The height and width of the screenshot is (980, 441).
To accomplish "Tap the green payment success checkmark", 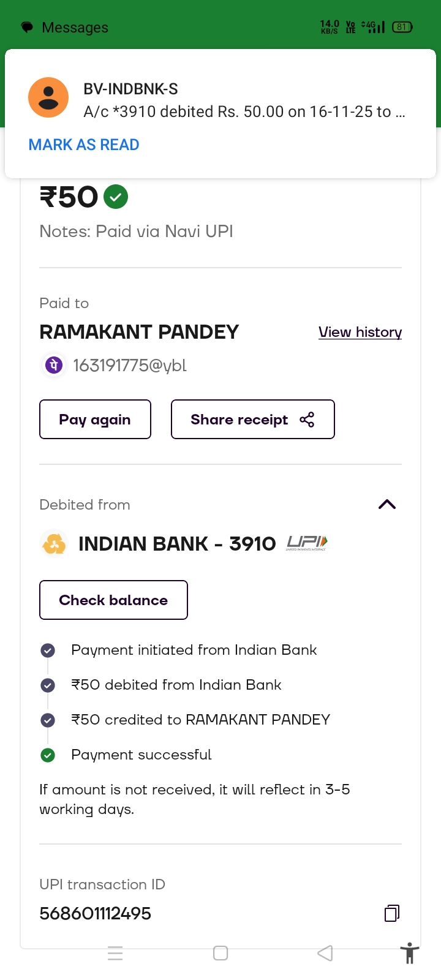I will pos(116,197).
